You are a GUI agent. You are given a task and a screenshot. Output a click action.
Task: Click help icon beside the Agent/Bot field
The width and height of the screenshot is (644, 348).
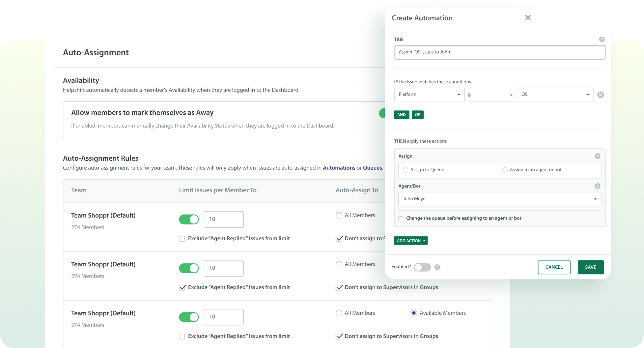pyautogui.click(x=598, y=186)
